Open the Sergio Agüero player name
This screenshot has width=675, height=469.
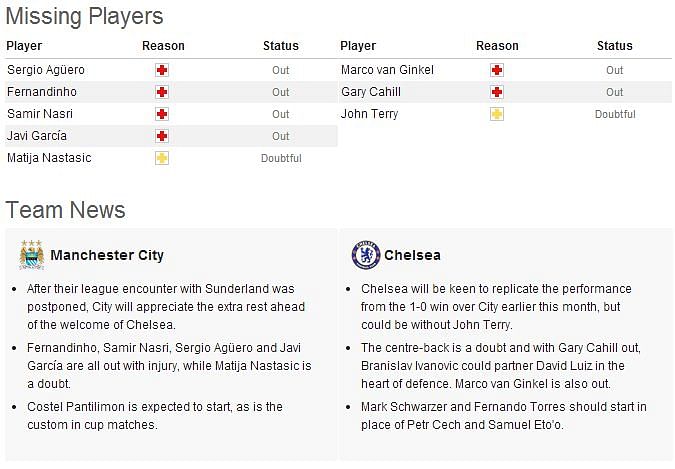coord(46,70)
